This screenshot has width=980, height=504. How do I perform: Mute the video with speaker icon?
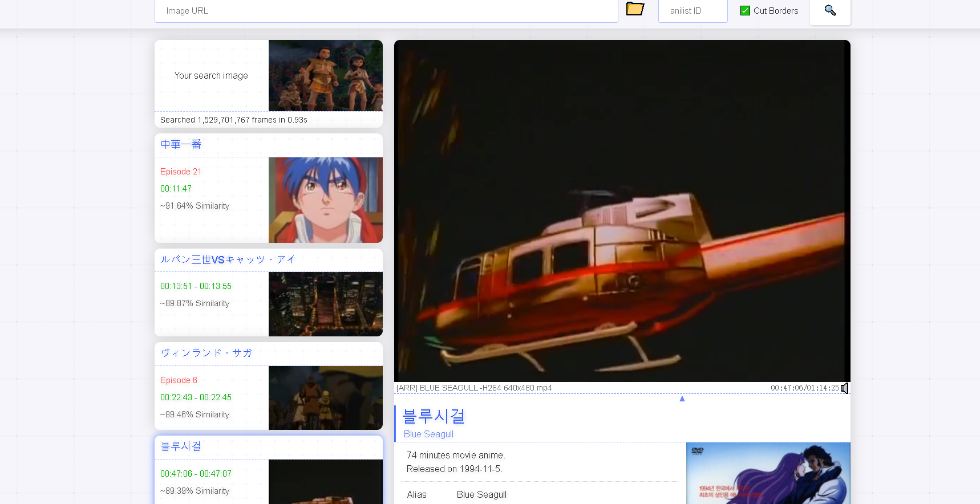point(845,388)
